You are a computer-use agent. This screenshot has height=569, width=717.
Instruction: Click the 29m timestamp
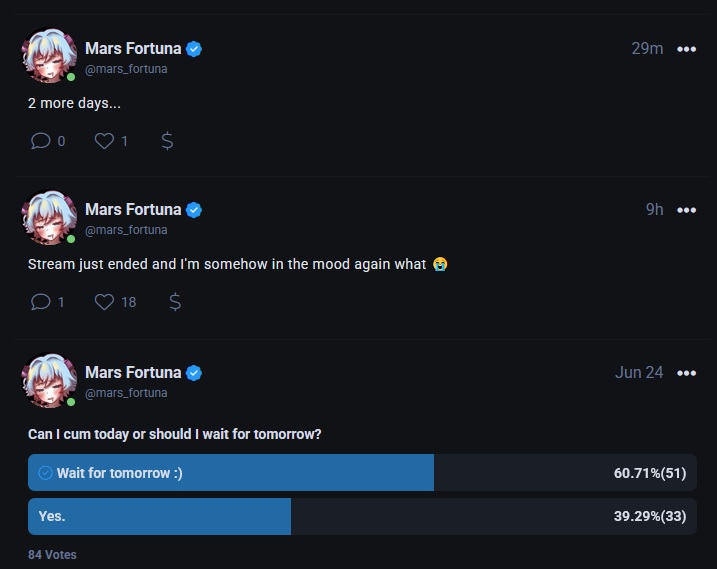(647, 48)
